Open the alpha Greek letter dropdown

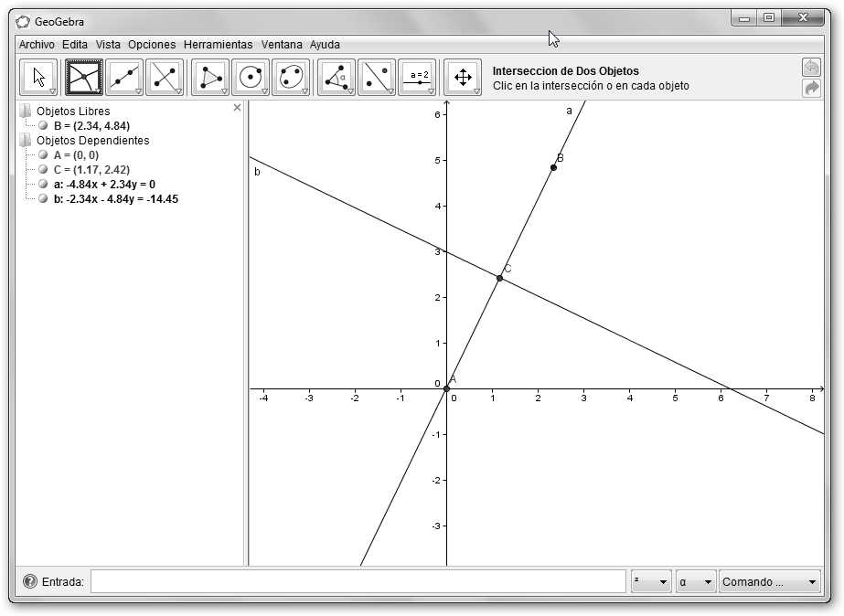[x=695, y=581]
